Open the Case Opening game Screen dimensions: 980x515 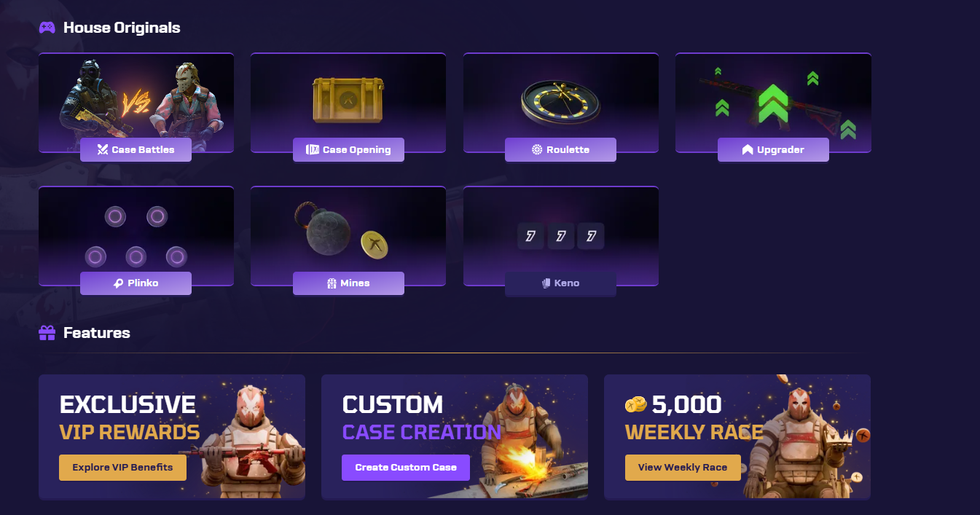[348, 149]
